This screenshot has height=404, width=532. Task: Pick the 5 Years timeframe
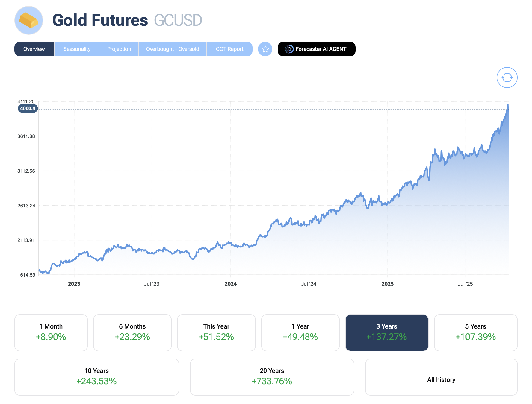click(x=475, y=332)
